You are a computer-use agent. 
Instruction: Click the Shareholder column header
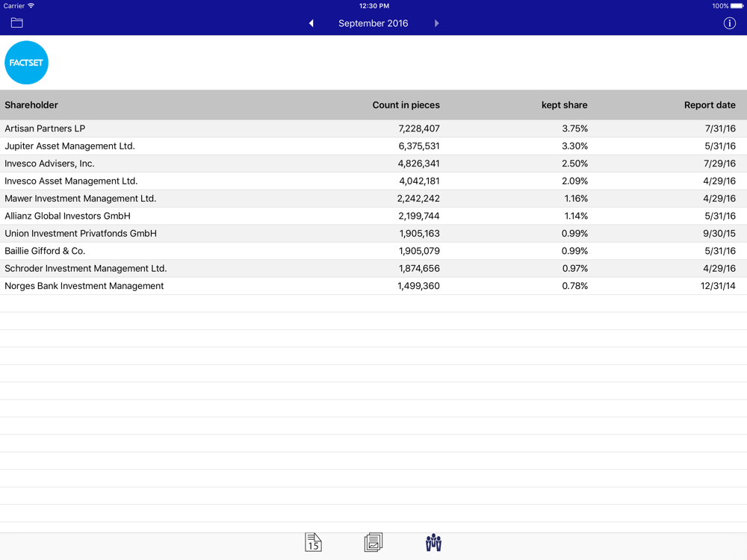point(31,105)
